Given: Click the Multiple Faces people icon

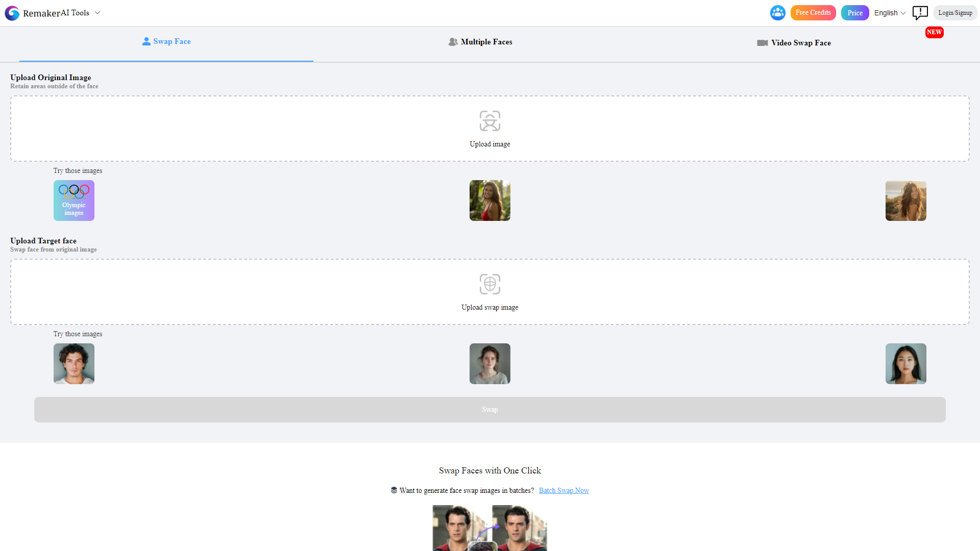Looking at the screenshot, I should pyautogui.click(x=453, y=42).
